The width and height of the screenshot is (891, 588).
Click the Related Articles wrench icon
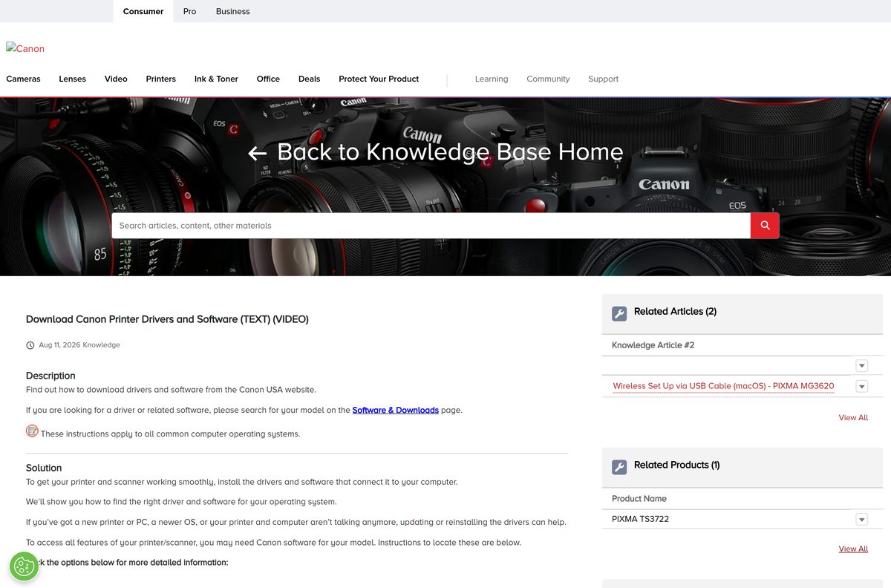tap(619, 313)
